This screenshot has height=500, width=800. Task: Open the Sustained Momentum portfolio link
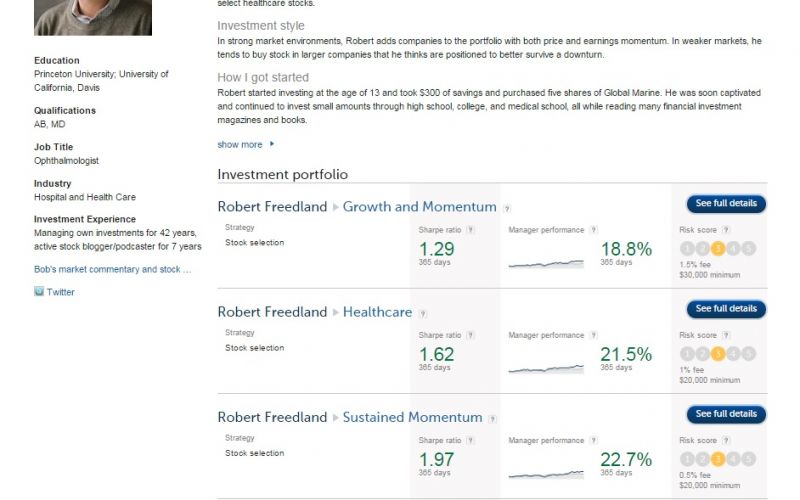412,417
